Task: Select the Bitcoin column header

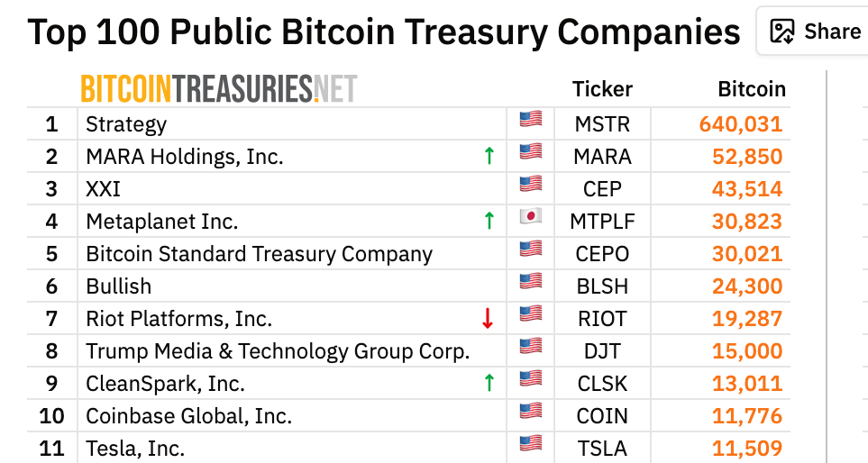Action: tap(752, 89)
